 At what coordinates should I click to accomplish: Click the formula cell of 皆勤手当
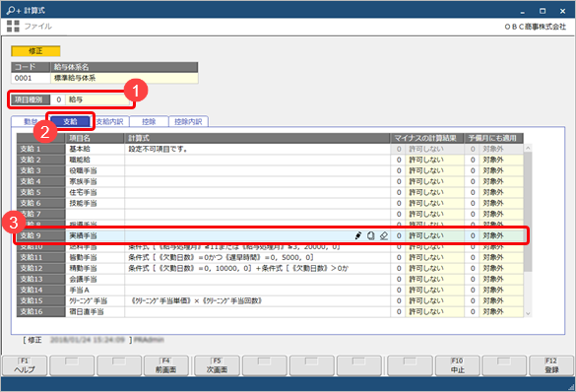pos(257,257)
